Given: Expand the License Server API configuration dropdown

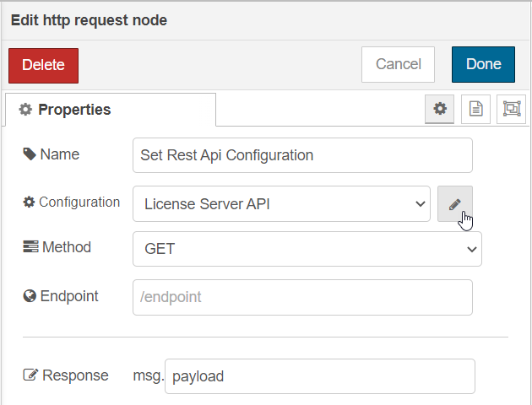Looking at the screenshot, I should (x=281, y=203).
